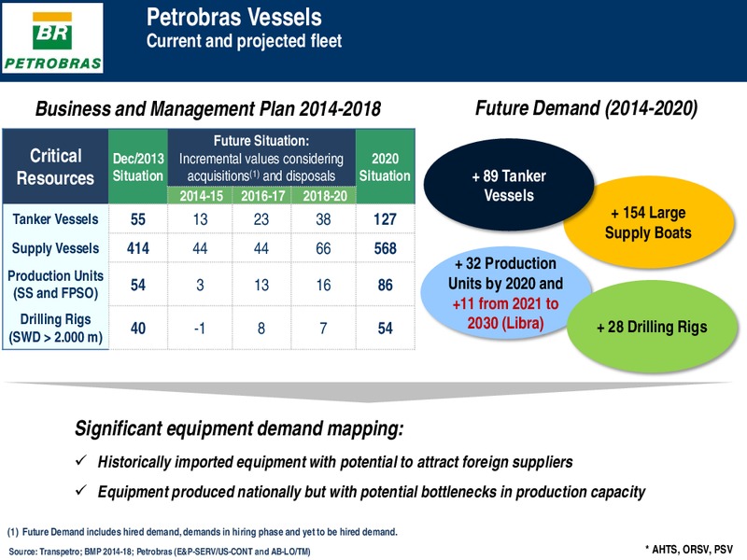This screenshot has height=560, width=747.
Task: Click bullet text 'Historically imported equipment with potential'
Action: pyautogui.click(x=335, y=462)
